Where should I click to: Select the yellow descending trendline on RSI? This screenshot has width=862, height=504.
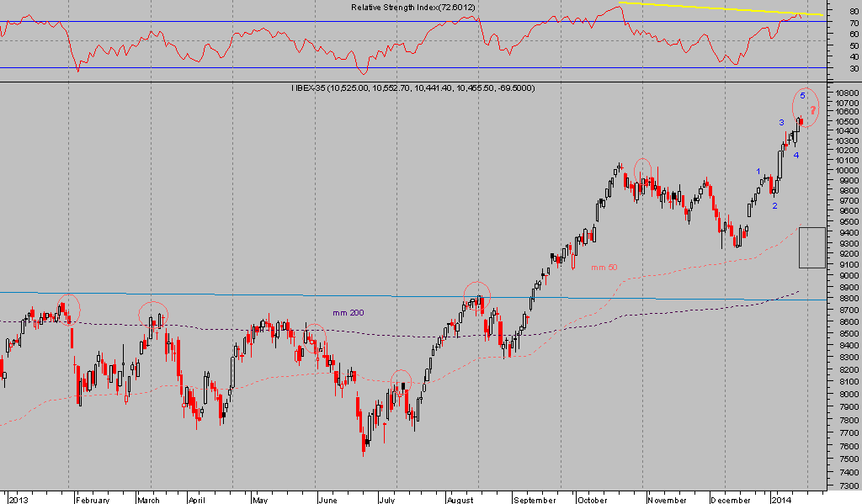716,8
